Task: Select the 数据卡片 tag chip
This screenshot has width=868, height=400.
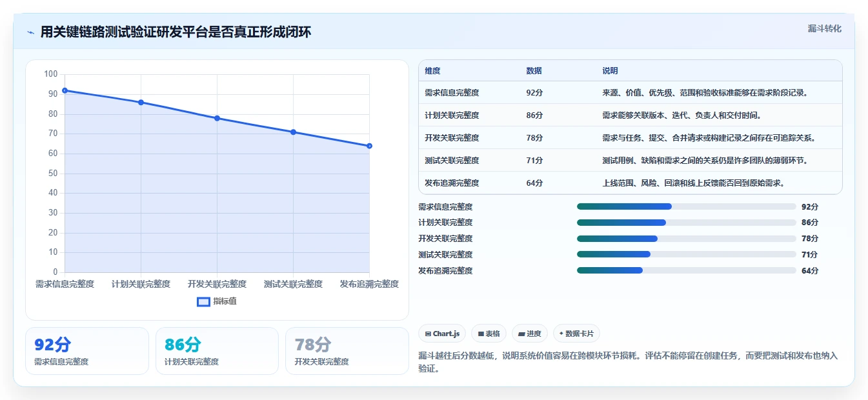Action: 577,334
